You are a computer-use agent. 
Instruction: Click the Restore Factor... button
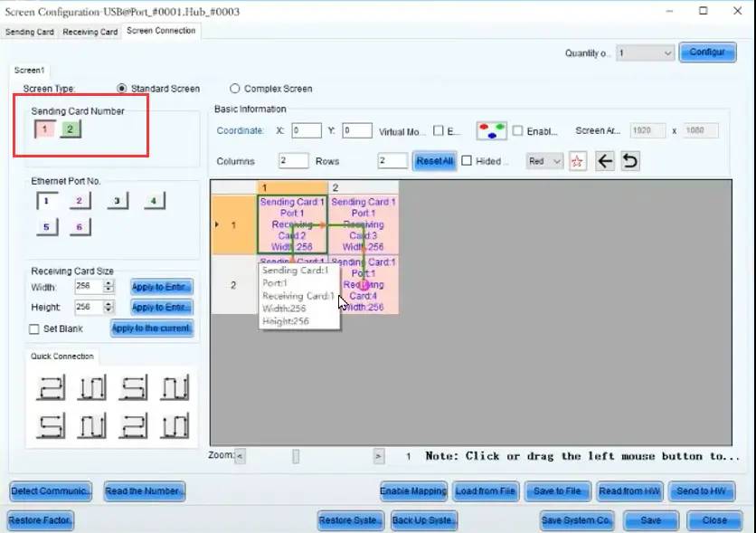click(41, 520)
